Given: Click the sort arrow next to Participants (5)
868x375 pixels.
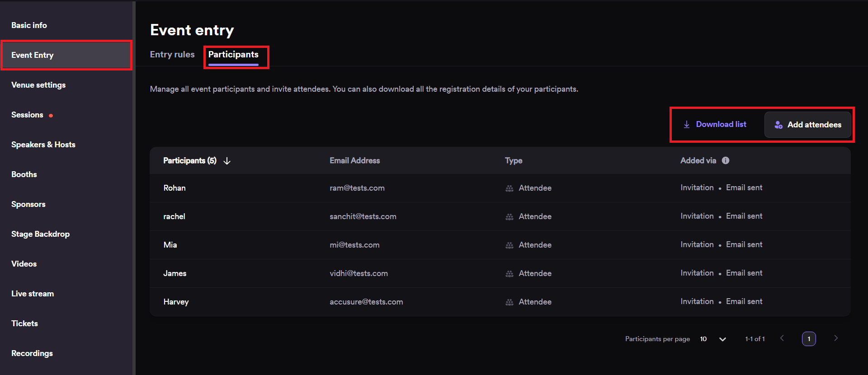Looking at the screenshot, I should tap(227, 161).
